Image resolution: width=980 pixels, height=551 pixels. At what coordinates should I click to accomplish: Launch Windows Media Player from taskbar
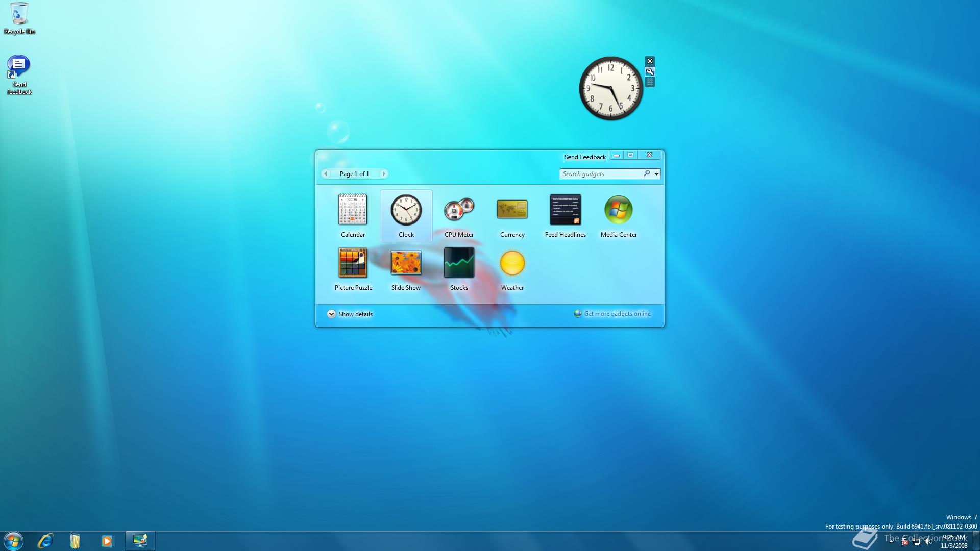pos(107,541)
